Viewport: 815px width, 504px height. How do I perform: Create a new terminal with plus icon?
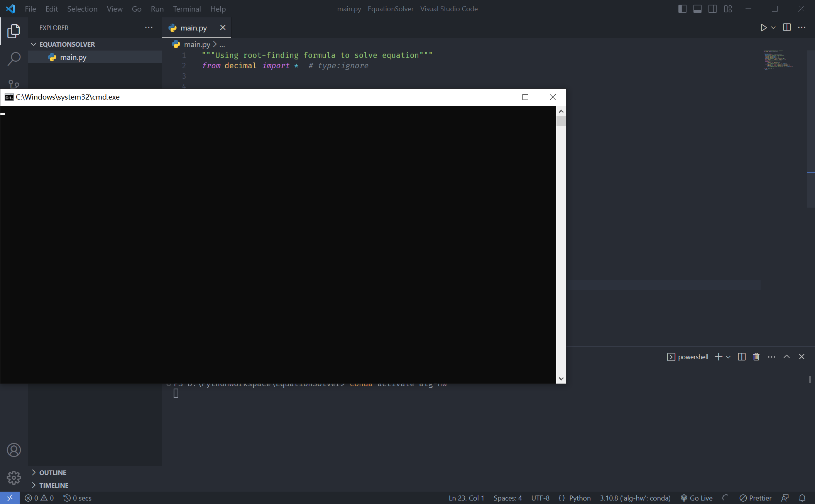[718, 357]
